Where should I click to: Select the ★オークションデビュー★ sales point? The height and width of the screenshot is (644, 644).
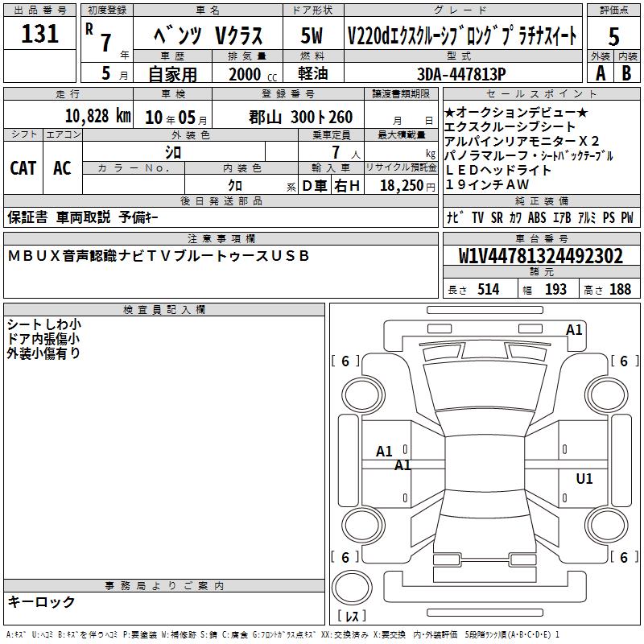click(x=516, y=112)
